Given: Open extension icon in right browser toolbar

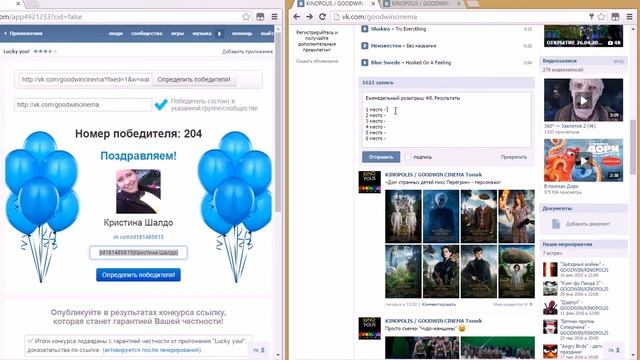Looking at the screenshot, I should pos(615,17).
